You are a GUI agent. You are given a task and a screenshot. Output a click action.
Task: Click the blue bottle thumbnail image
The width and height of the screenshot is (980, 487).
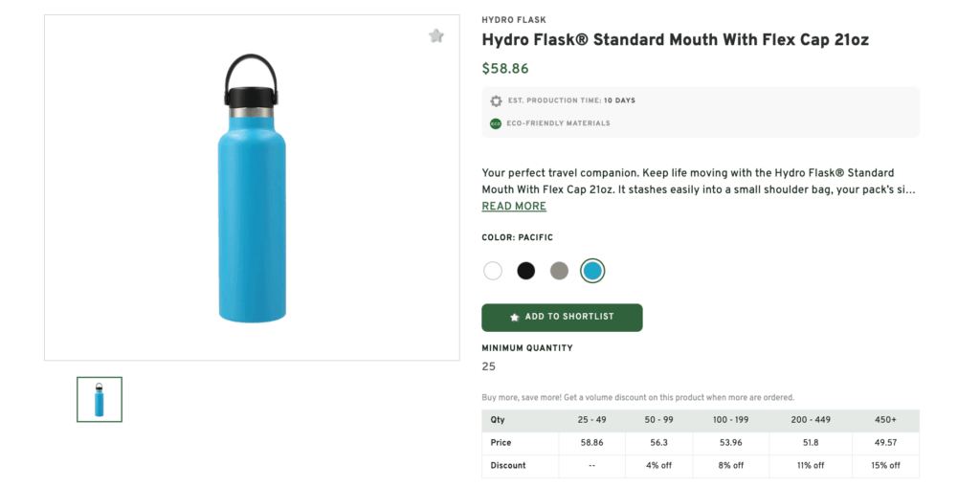point(100,399)
